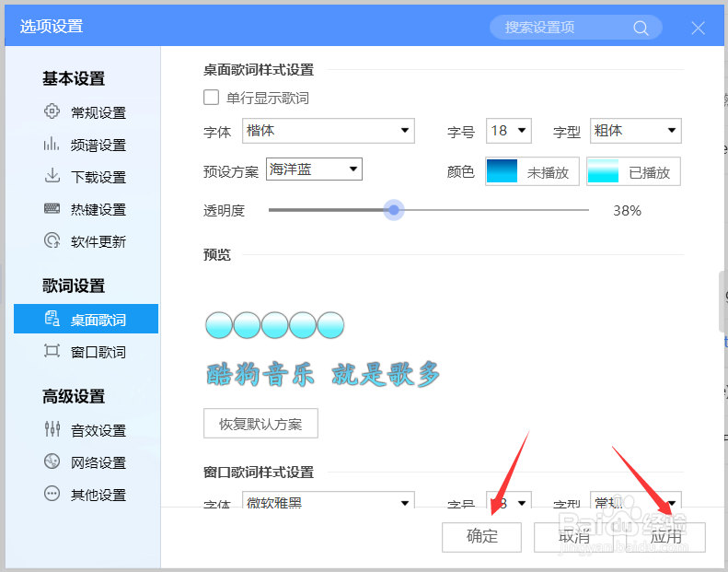
Task: Click the refresh icon beside 软件更新
Action: [x=52, y=240]
